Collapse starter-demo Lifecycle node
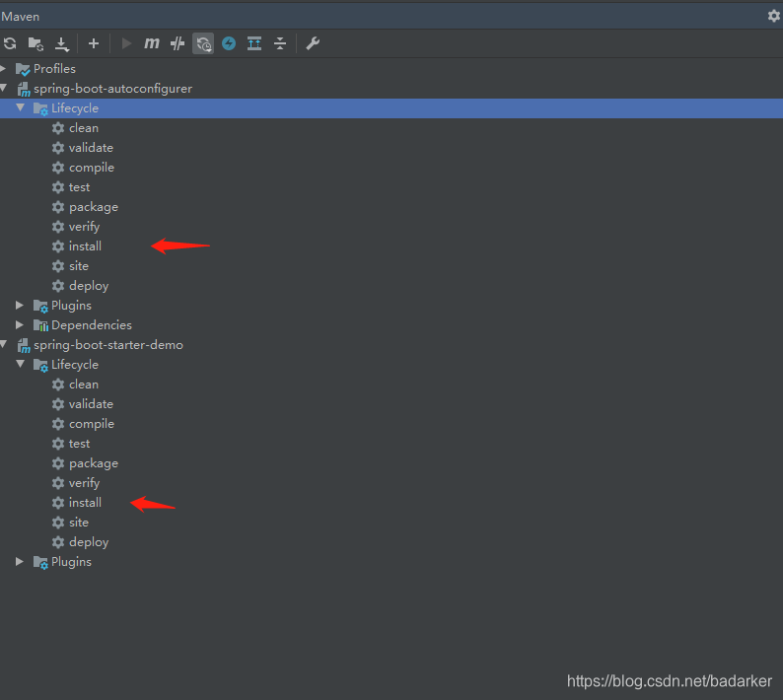Screen dimensions: 783x700 tap(21, 364)
